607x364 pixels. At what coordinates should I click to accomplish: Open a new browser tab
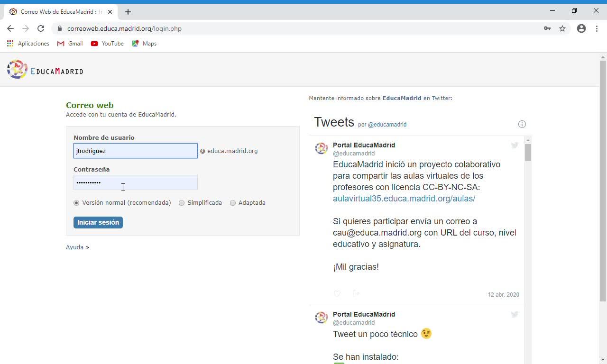[128, 12]
